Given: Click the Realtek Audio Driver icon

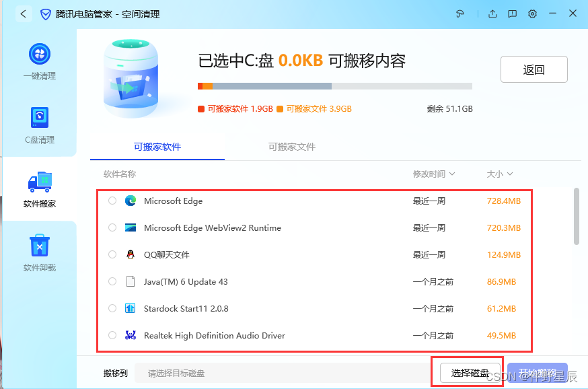Looking at the screenshot, I should point(130,335).
